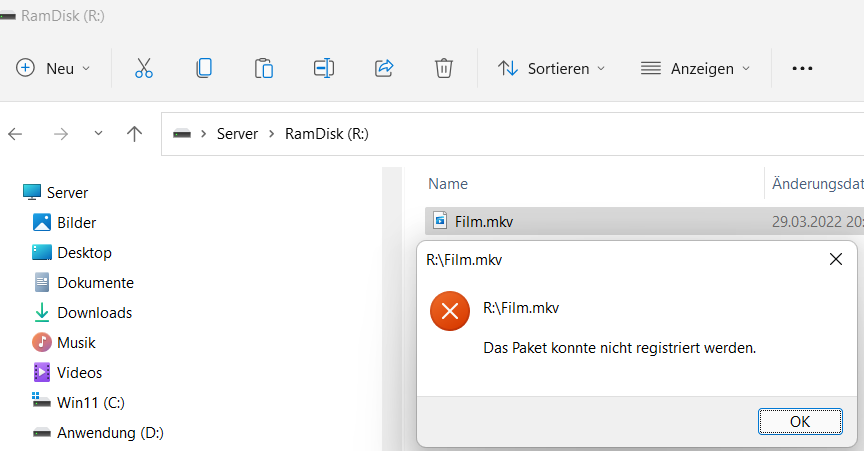Select Film.mkv file in list
The image size is (864, 451).
click(x=484, y=221)
